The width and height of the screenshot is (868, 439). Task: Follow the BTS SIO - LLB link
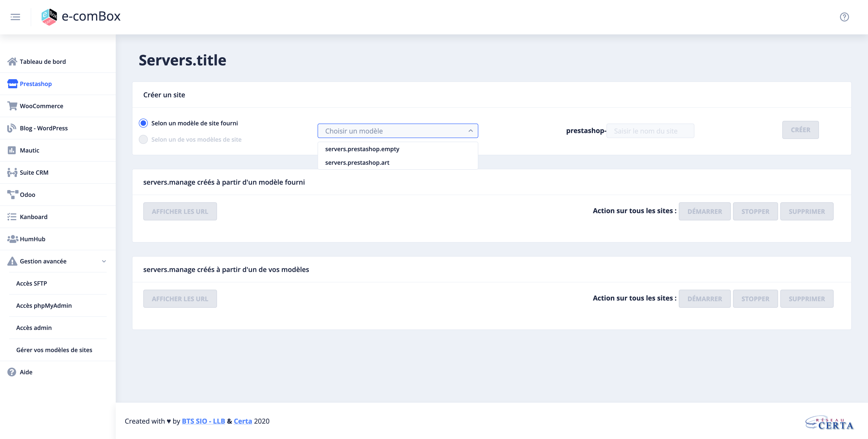click(203, 421)
